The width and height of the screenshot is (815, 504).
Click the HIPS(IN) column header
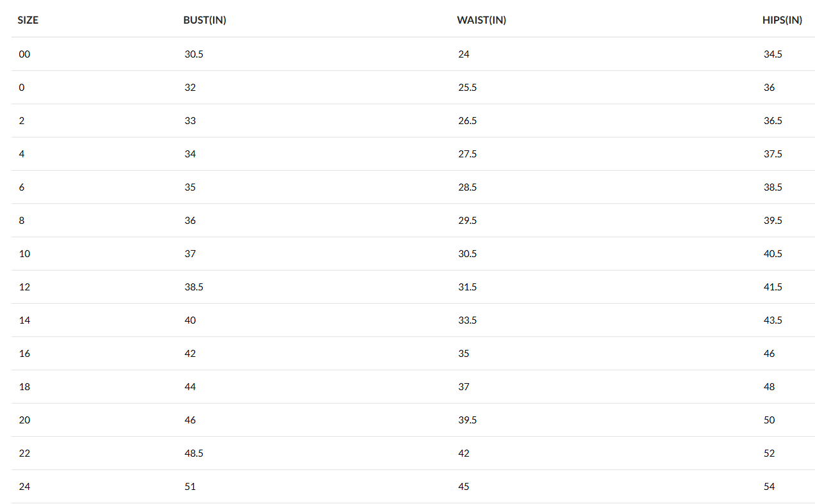click(x=782, y=20)
